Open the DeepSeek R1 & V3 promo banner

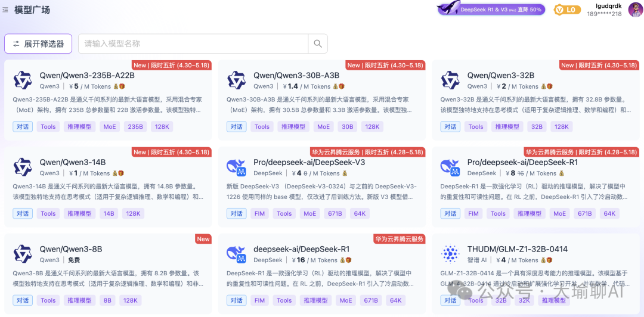[x=490, y=9]
